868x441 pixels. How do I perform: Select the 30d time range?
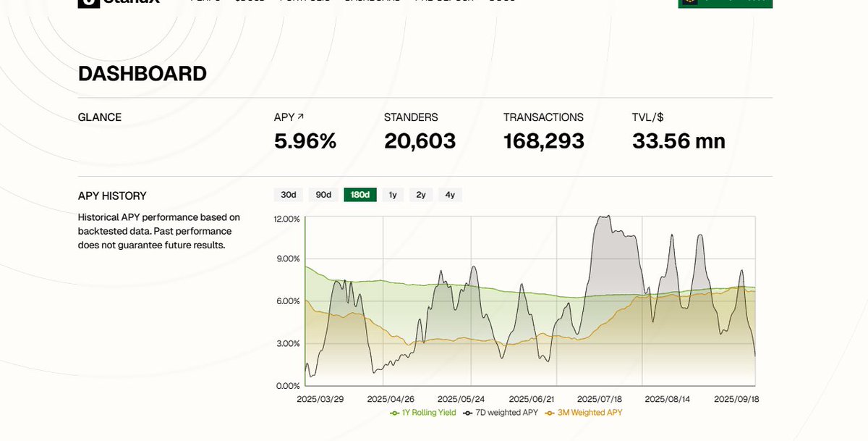[x=289, y=195]
